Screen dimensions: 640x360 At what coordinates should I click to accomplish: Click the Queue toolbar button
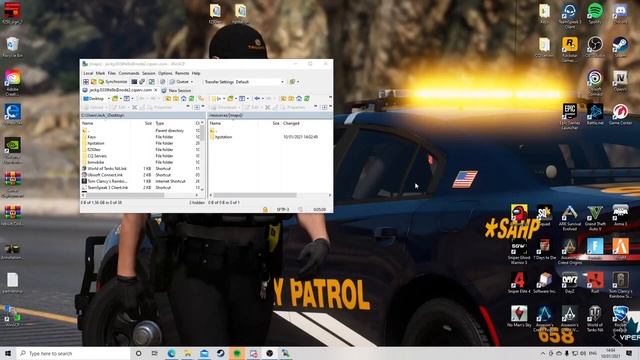[179, 82]
